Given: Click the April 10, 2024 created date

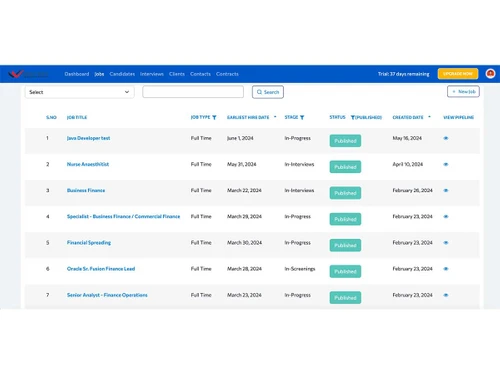Looking at the screenshot, I should (408, 164).
